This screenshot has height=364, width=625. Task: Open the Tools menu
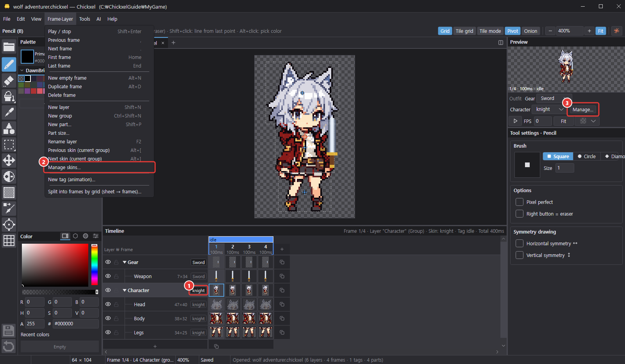pos(84,19)
